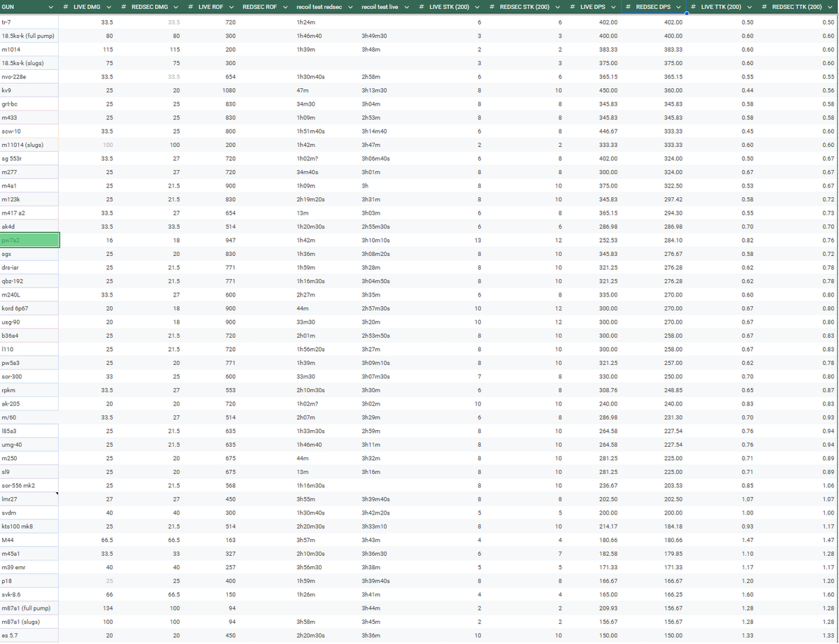Click the 3h33m10 recoil value for kts100 mk8
Screen dimensions: 839x644
(374, 526)
